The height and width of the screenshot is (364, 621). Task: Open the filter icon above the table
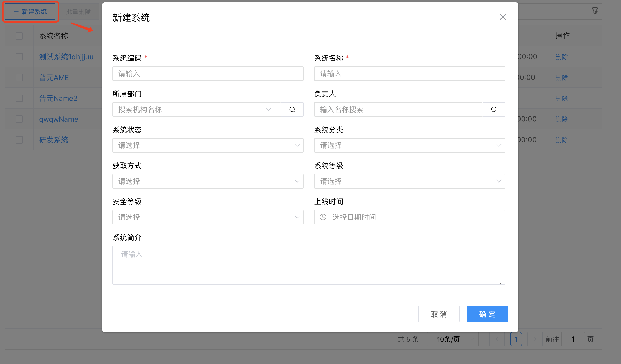click(595, 10)
